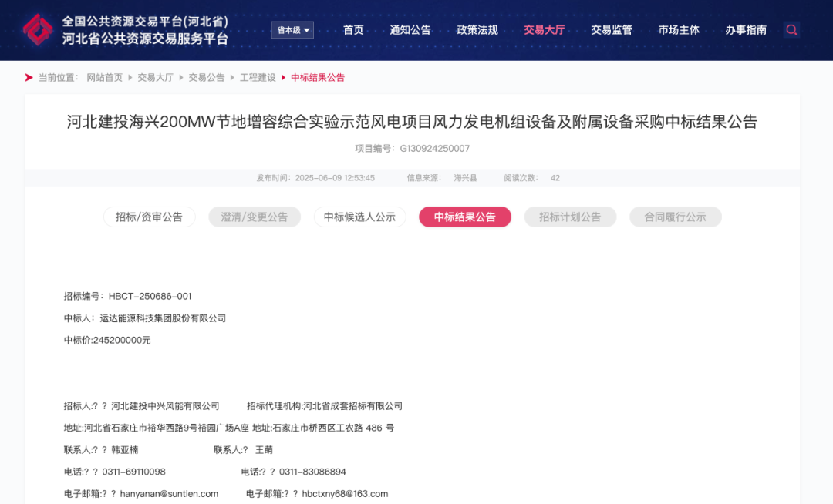Click publish time 2025-06-09 12:53:45
833x504 pixels.
[x=335, y=178]
